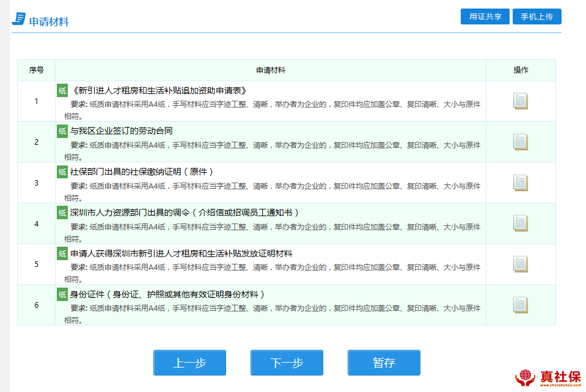Click the document icon for social security proof
The image size is (586, 392).
click(x=520, y=183)
